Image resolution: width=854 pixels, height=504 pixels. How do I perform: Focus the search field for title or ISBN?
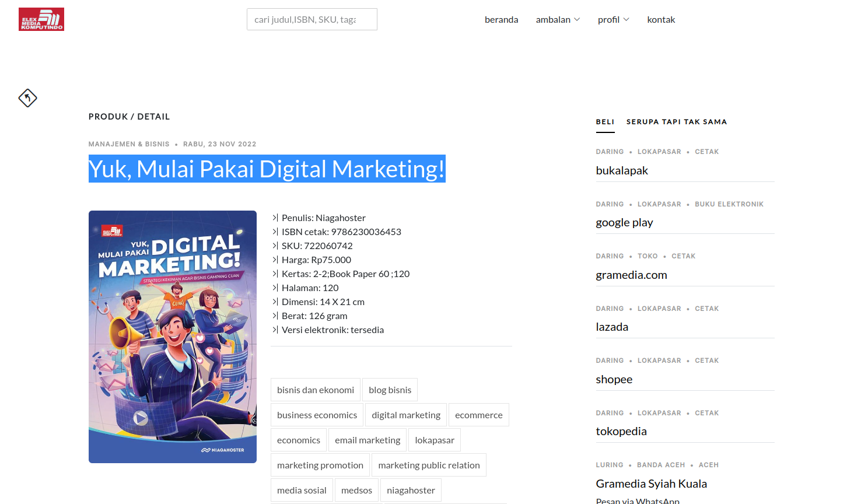click(311, 19)
